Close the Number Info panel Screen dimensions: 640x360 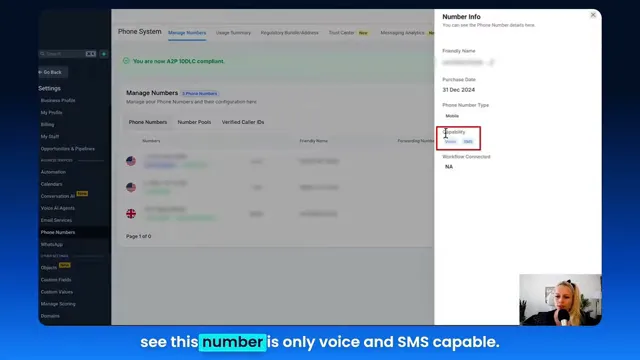tap(593, 15)
